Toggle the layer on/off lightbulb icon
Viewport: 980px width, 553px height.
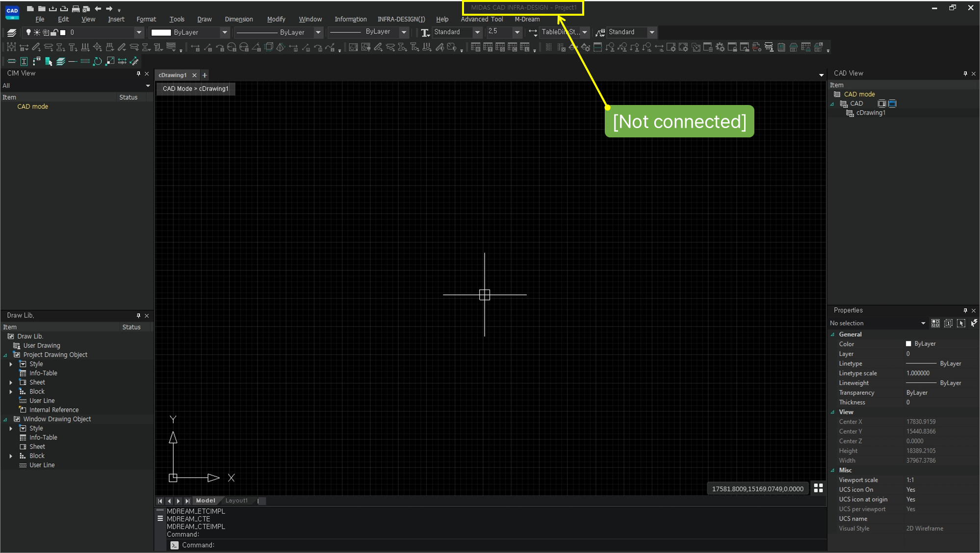(28, 32)
